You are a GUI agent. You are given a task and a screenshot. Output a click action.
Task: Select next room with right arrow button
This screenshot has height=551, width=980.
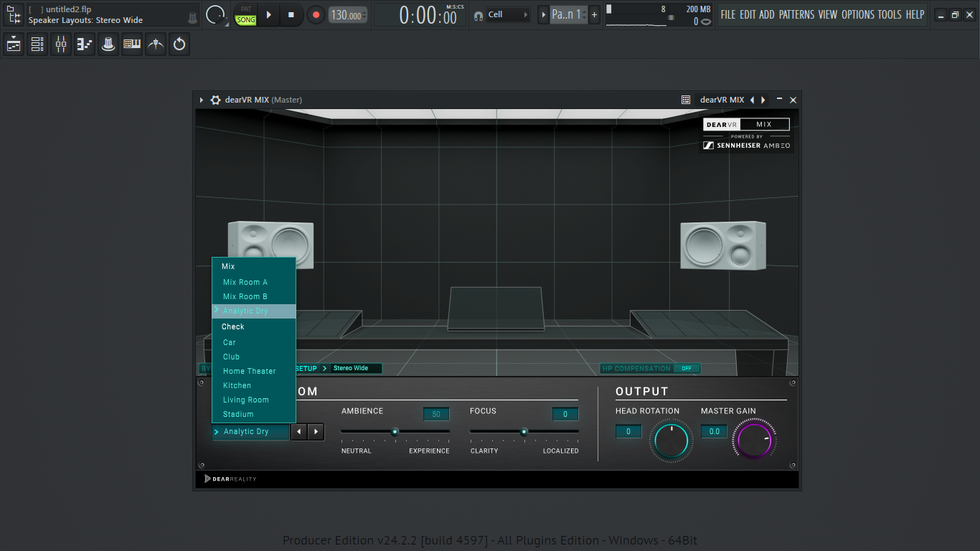pyautogui.click(x=316, y=432)
